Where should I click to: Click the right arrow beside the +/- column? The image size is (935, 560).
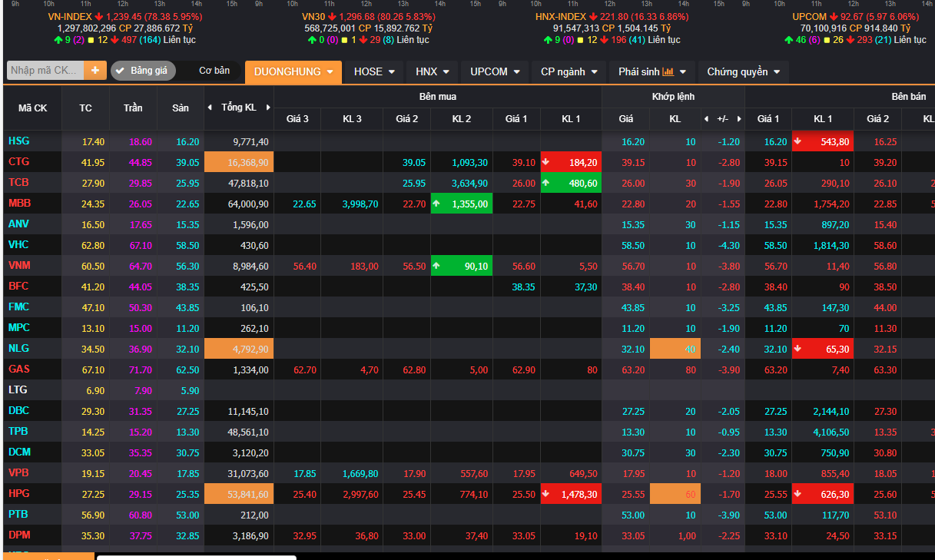pos(739,119)
